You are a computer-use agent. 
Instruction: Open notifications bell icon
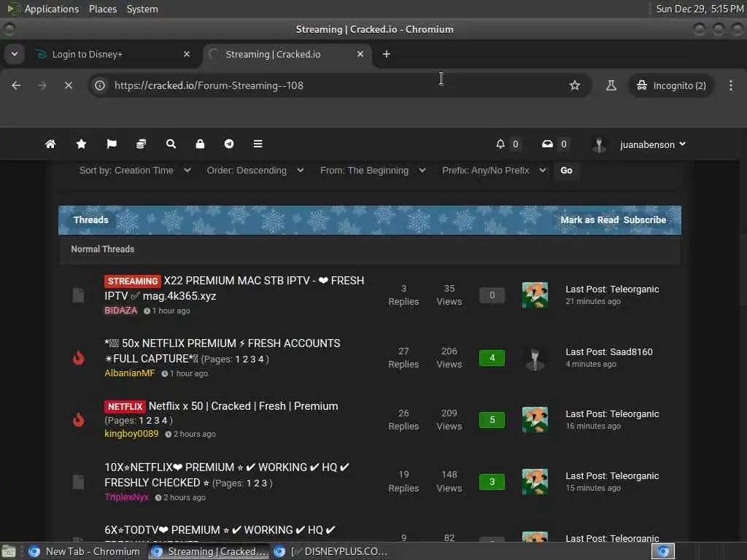point(500,144)
